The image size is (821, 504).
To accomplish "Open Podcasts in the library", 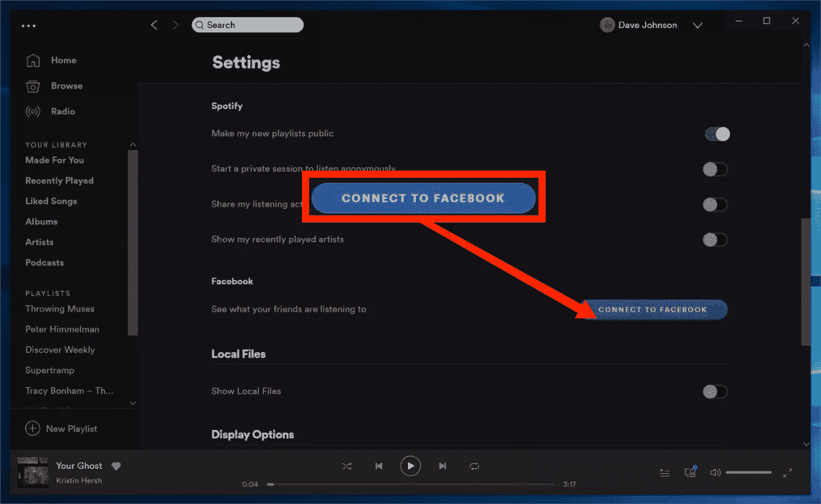I will click(x=44, y=262).
